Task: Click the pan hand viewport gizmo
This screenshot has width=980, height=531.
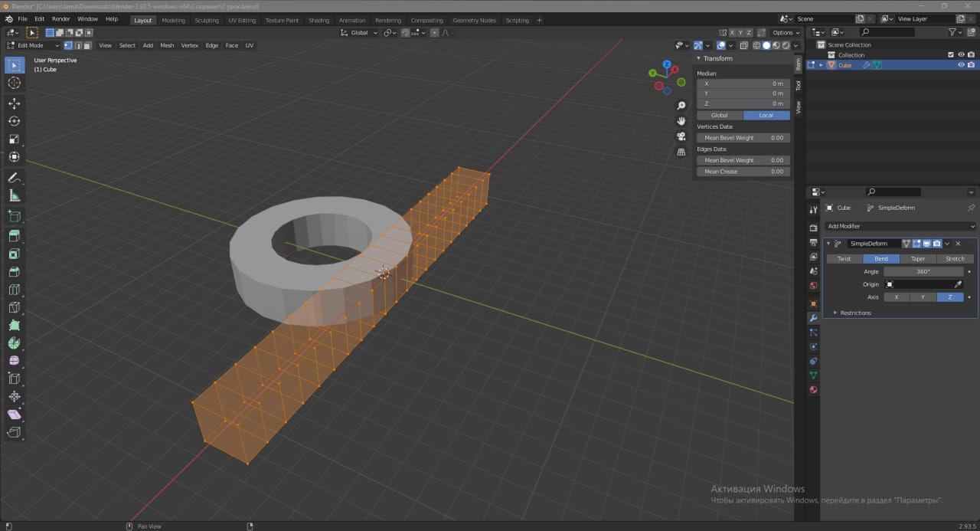Action: click(681, 121)
